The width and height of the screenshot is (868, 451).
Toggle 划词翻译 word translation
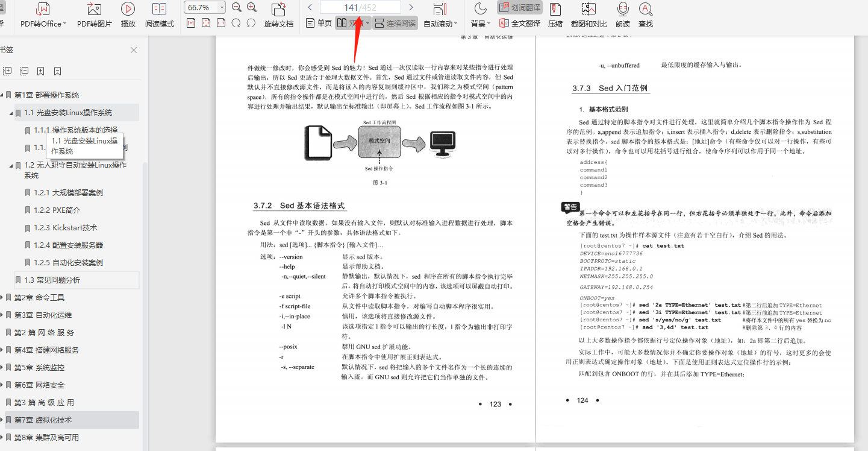[x=520, y=7]
